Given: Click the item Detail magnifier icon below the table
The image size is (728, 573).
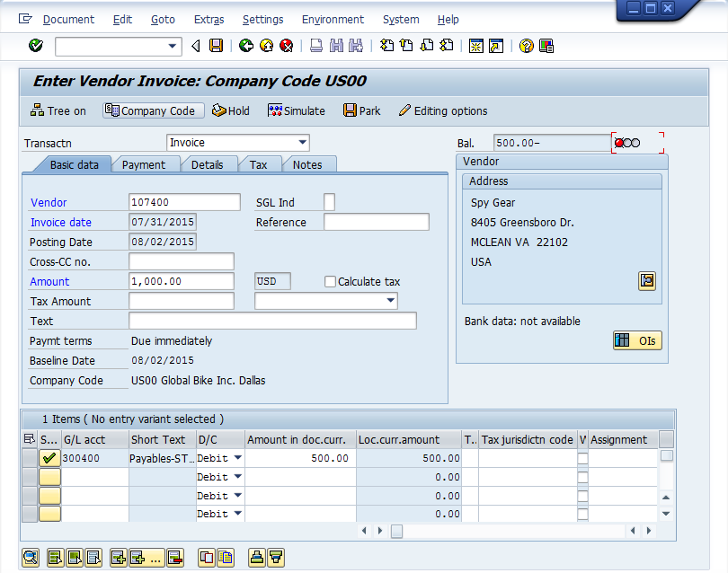Looking at the screenshot, I should 31,557.
